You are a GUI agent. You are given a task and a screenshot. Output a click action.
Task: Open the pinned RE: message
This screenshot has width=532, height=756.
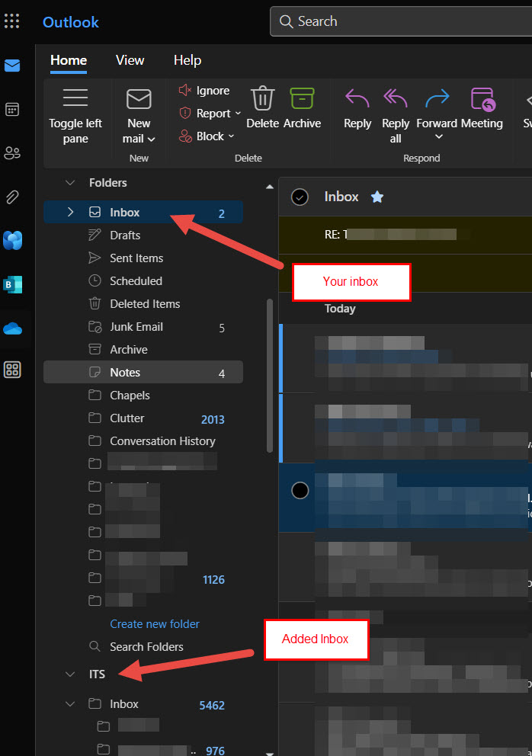coord(405,235)
